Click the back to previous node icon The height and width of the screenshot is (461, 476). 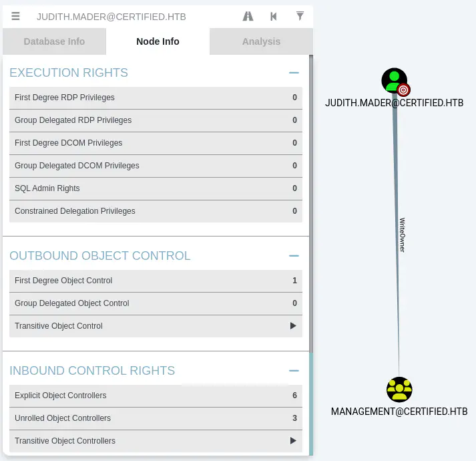point(274,17)
